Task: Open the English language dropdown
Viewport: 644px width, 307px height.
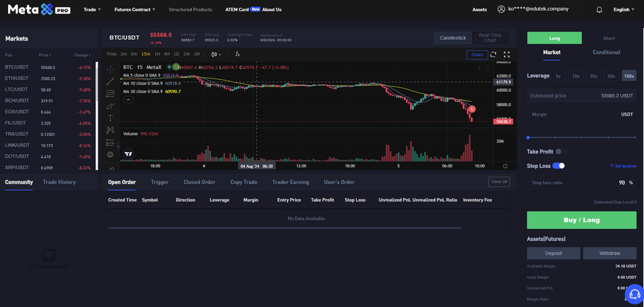Action: point(623,9)
